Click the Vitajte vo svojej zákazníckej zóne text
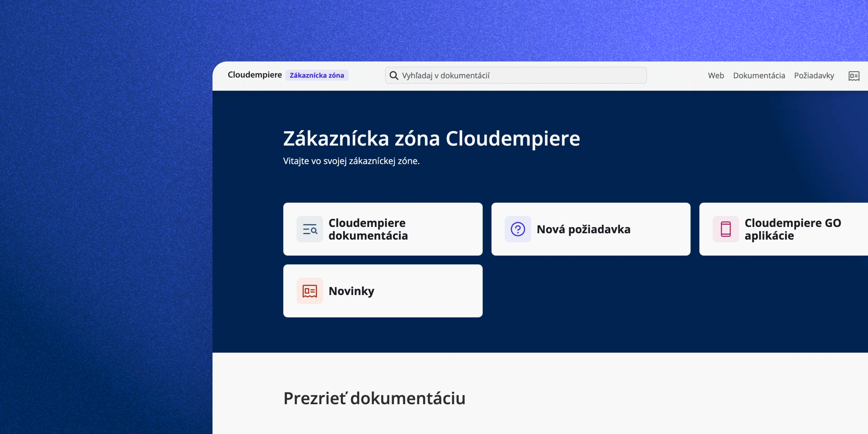Image resolution: width=868 pixels, height=434 pixels. click(351, 161)
